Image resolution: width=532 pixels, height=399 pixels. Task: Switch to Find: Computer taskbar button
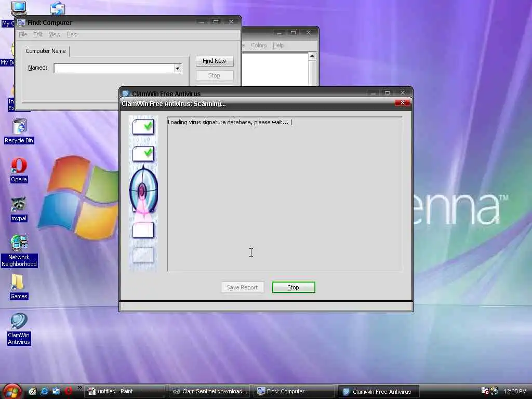(294, 391)
